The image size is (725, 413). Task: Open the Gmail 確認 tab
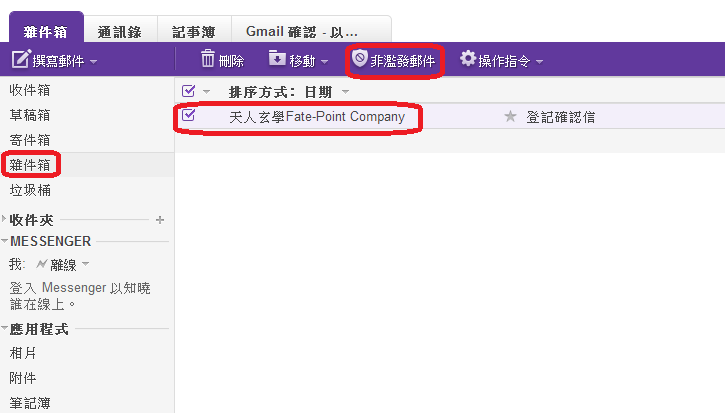click(301, 30)
